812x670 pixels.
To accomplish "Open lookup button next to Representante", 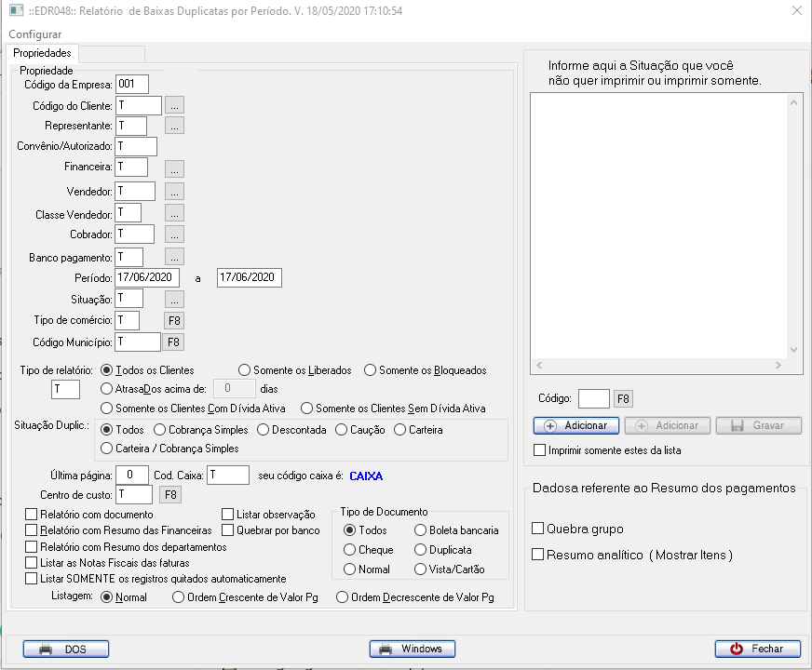I will coord(175,126).
